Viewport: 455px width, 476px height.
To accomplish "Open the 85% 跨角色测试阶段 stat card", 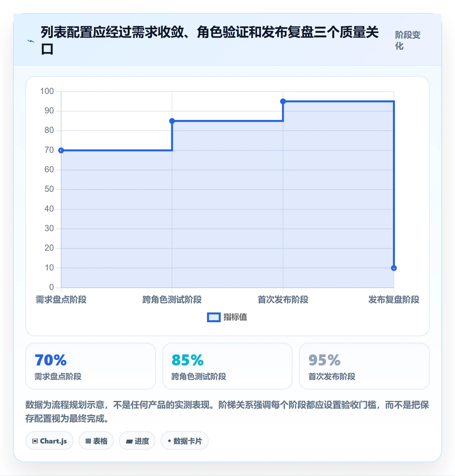I will coord(227,366).
